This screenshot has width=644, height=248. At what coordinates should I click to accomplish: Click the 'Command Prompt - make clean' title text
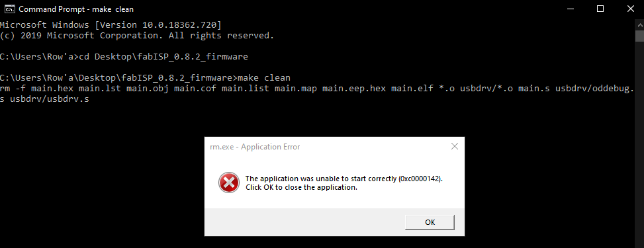[76, 9]
